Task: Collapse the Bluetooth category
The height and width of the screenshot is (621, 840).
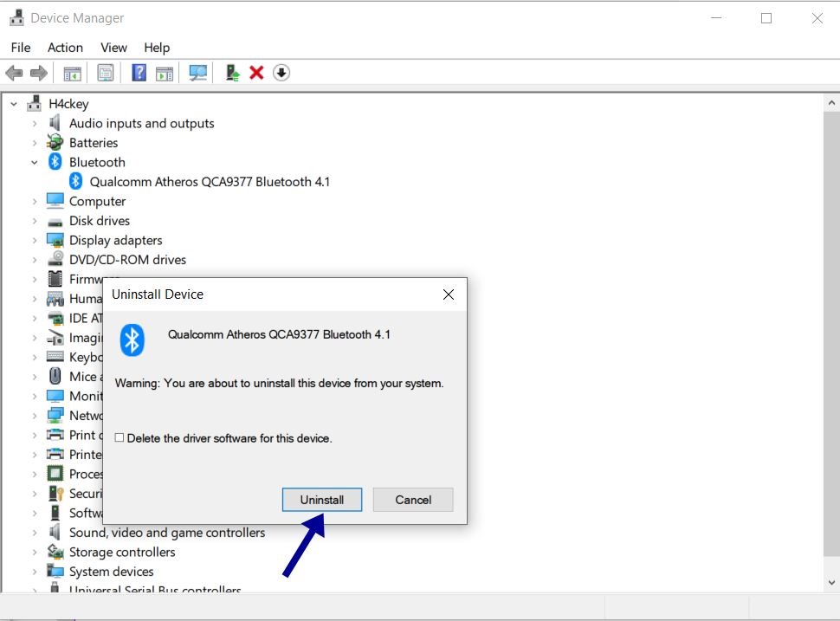Action: point(35,162)
